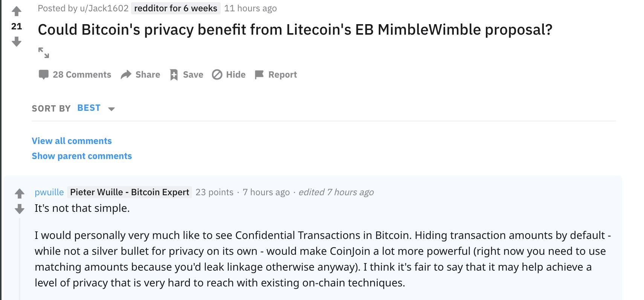The width and height of the screenshot is (644, 300).
Task: Click View all comments link
Action: coord(72,141)
